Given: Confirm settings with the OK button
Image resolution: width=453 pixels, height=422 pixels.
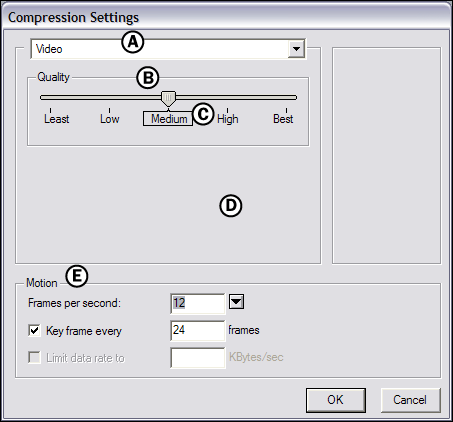Looking at the screenshot, I should [x=336, y=400].
